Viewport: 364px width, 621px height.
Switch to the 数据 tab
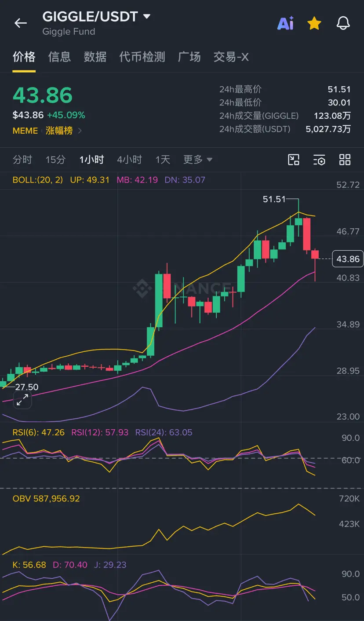click(95, 57)
